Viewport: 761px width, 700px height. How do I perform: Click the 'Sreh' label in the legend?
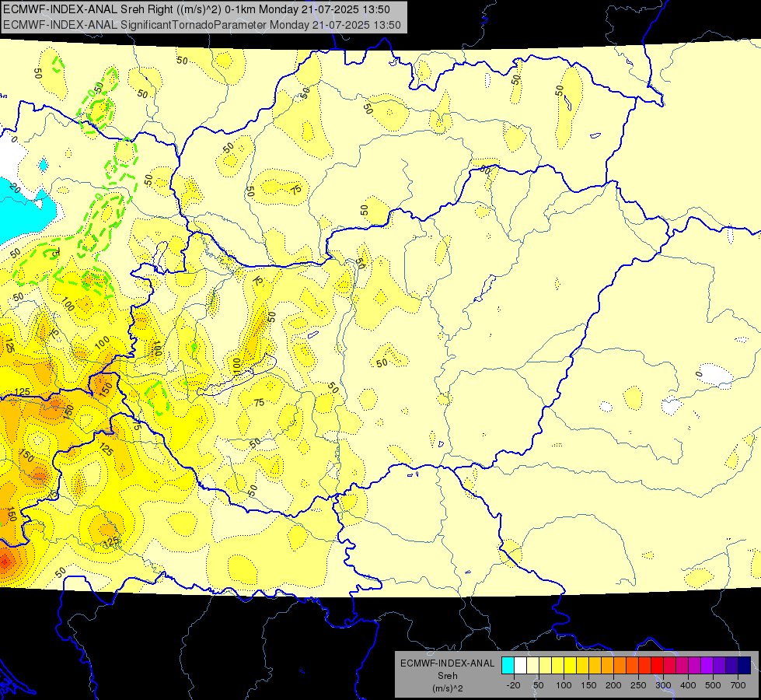coord(448,676)
